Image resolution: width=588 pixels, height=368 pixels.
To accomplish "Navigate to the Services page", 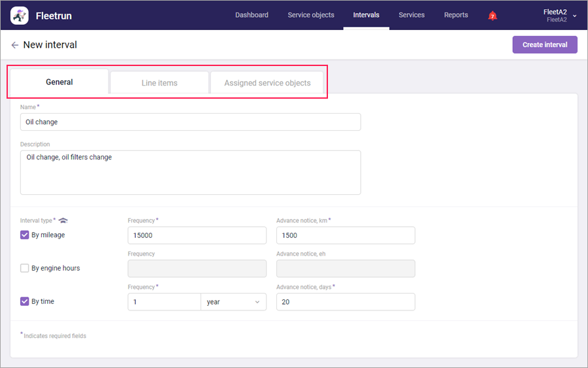I will 412,15.
